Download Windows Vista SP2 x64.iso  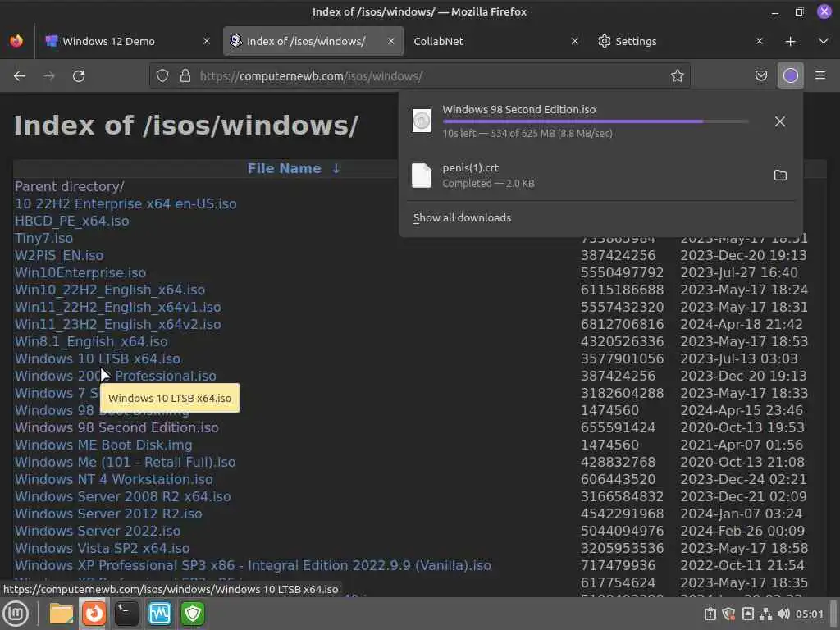tap(102, 548)
